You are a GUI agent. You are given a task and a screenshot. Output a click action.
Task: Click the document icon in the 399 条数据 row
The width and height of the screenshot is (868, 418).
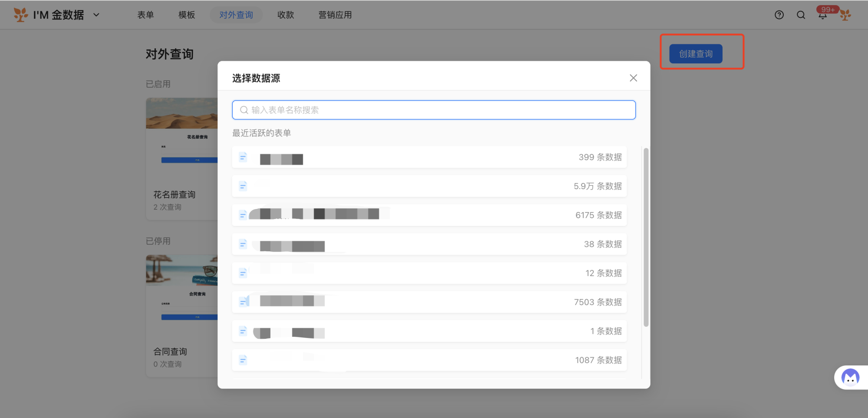pyautogui.click(x=243, y=157)
